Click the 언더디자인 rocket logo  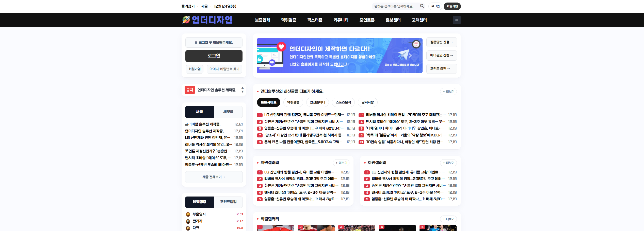click(207, 20)
